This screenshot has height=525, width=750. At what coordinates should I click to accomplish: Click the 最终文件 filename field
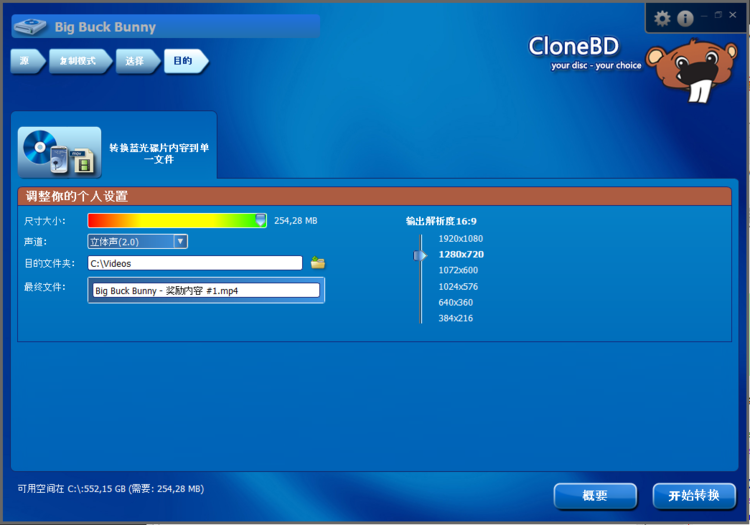pyautogui.click(x=206, y=290)
